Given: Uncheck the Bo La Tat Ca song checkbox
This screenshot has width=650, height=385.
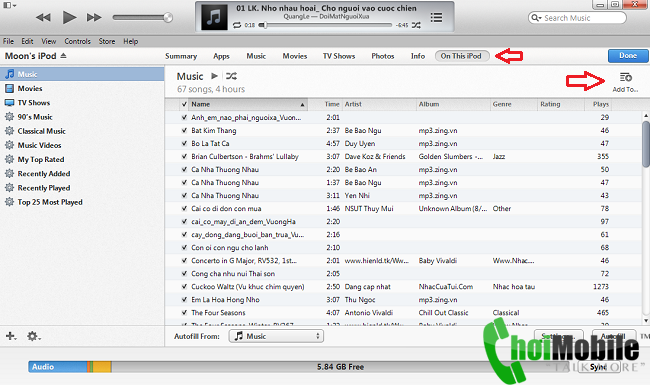Looking at the screenshot, I should [x=184, y=143].
